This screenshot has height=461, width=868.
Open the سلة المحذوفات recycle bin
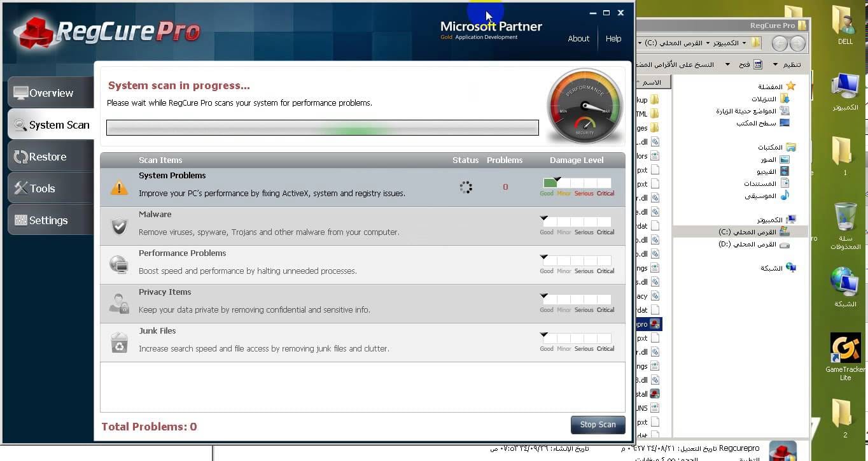(845, 225)
